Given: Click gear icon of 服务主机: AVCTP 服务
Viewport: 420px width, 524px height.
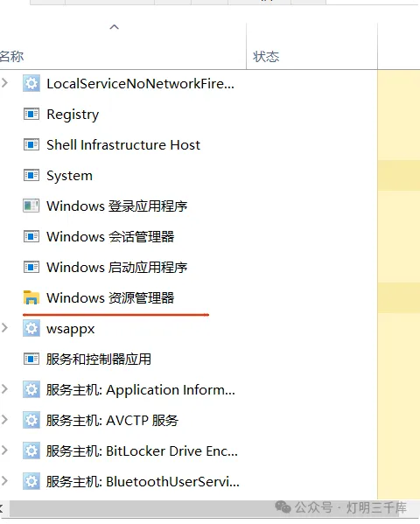Looking at the screenshot, I should point(31,420).
